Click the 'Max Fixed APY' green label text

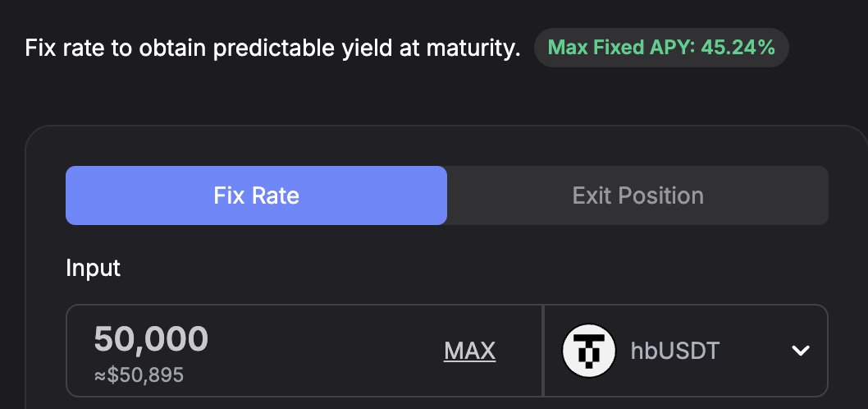coord(622,48)
